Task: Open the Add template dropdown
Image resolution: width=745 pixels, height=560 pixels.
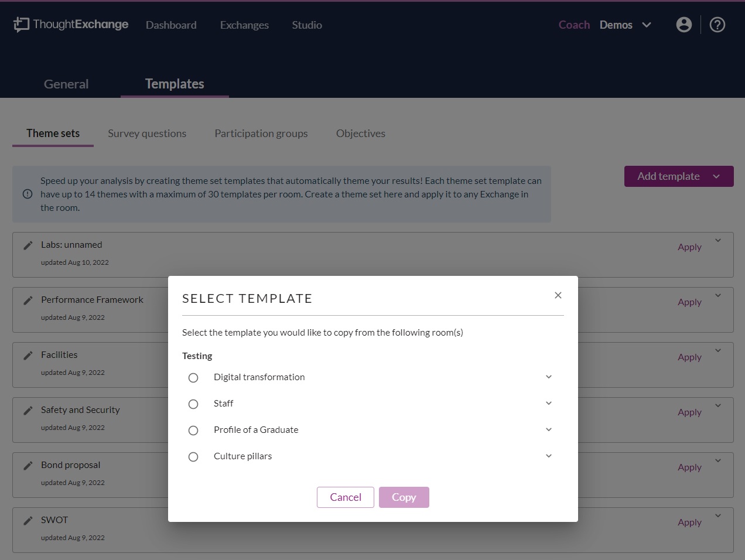Action: click(x=679, y=176)
